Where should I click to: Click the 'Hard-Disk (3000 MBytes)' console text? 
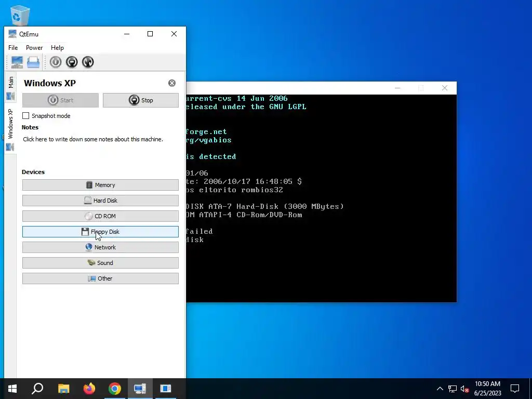click(x=290, y=206)
